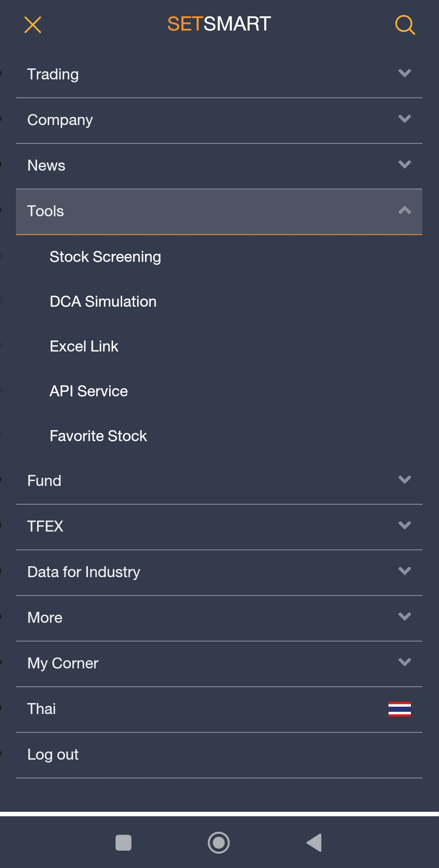Viewport: 439px width, 868px height.
Task: Tap the Thai flag icon
Action: 399,709
